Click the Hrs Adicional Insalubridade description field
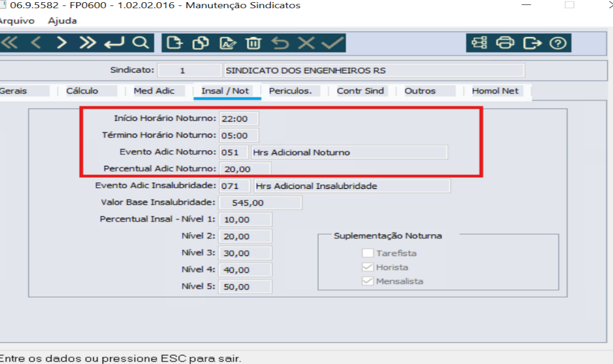 coord(352,186)
